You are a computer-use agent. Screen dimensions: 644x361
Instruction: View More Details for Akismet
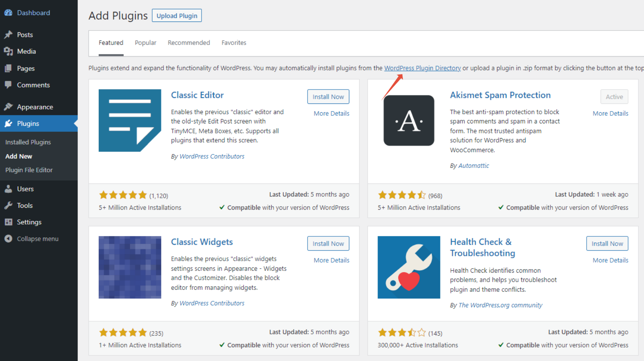(610, 113)
